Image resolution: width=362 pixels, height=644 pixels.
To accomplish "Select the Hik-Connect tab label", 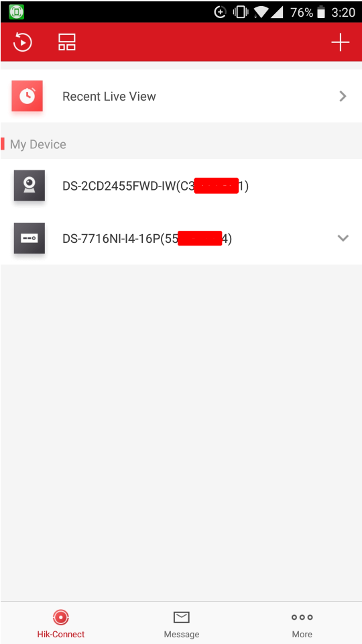I will pos(61,634).
